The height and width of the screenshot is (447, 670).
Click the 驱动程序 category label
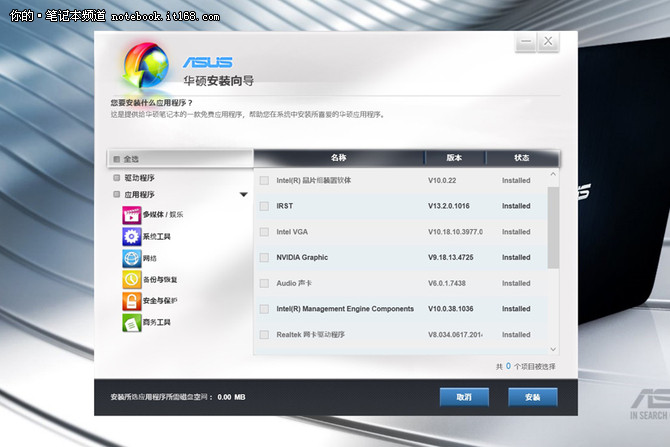click(139, 178)
